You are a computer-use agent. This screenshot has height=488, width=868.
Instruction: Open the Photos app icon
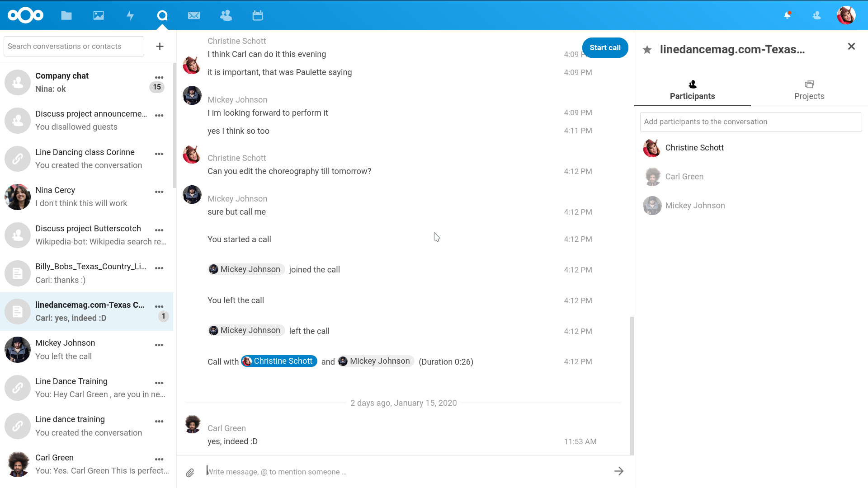[x=98, y=15]
